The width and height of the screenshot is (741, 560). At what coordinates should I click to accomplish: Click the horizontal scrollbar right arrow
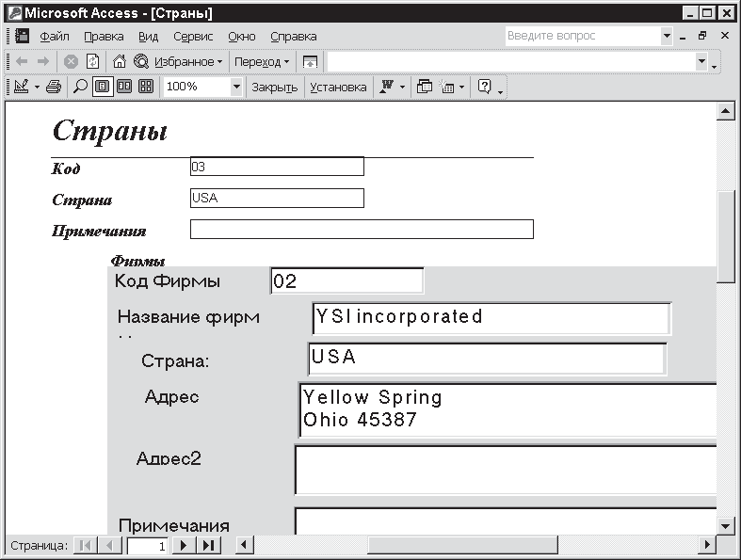point(706,545)
